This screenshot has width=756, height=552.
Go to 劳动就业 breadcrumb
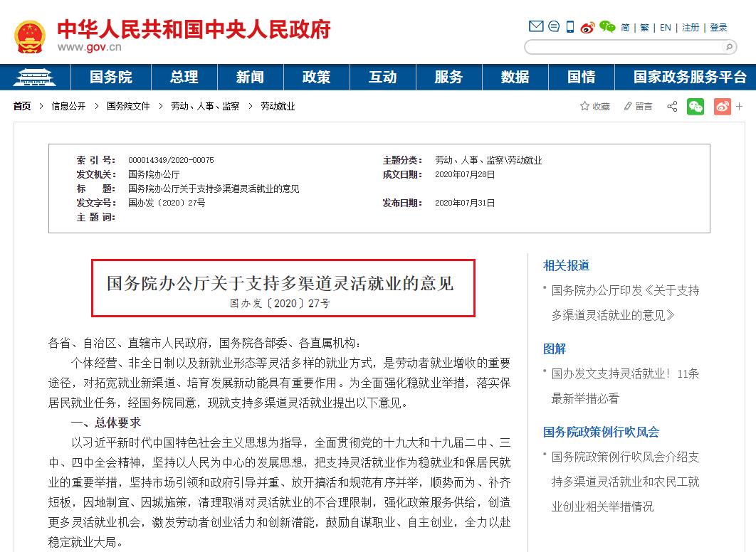click(x=278, y=106)
